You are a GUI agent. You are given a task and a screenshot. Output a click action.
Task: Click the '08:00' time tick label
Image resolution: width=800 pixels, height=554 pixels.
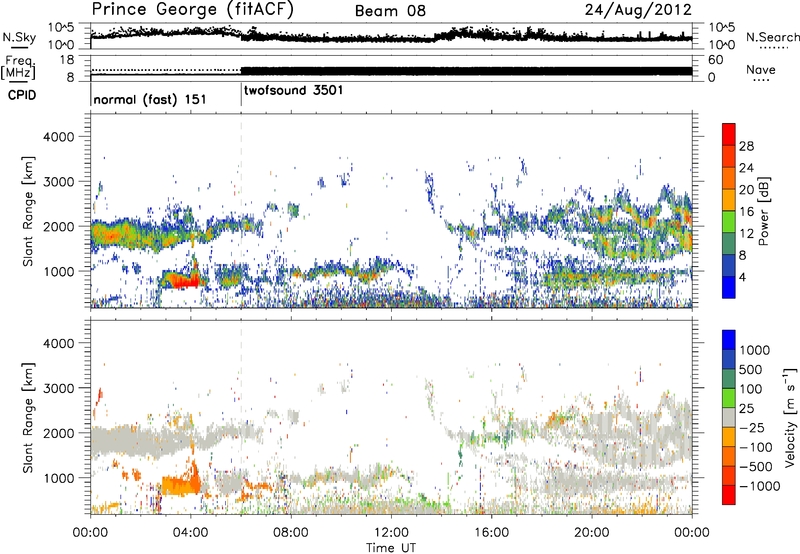click(291, 533)
